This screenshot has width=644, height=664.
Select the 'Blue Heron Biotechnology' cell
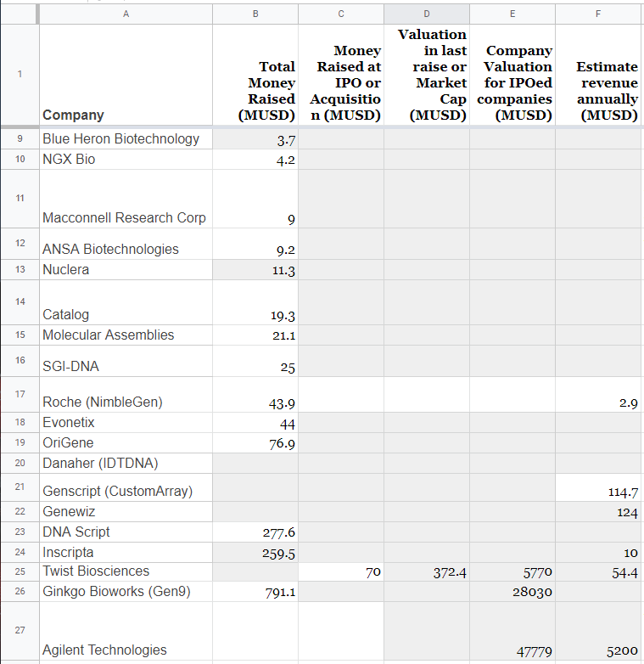(126, 139)
